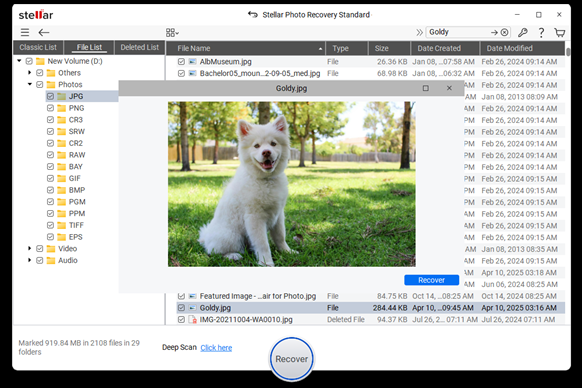Select the PNG folder label in tree
This screenshot has height=388, width=582.
(x=76, y=108)
